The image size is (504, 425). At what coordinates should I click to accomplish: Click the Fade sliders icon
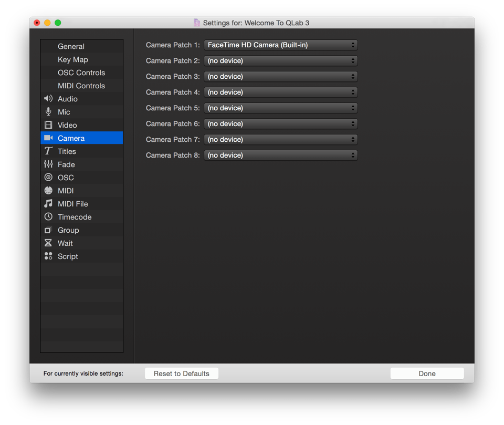48,164
